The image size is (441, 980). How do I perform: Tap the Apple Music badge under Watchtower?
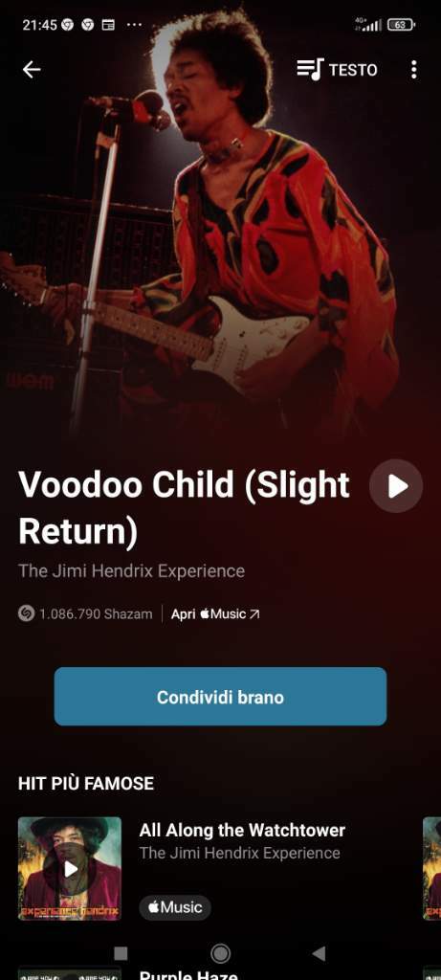tap(175, 907)
